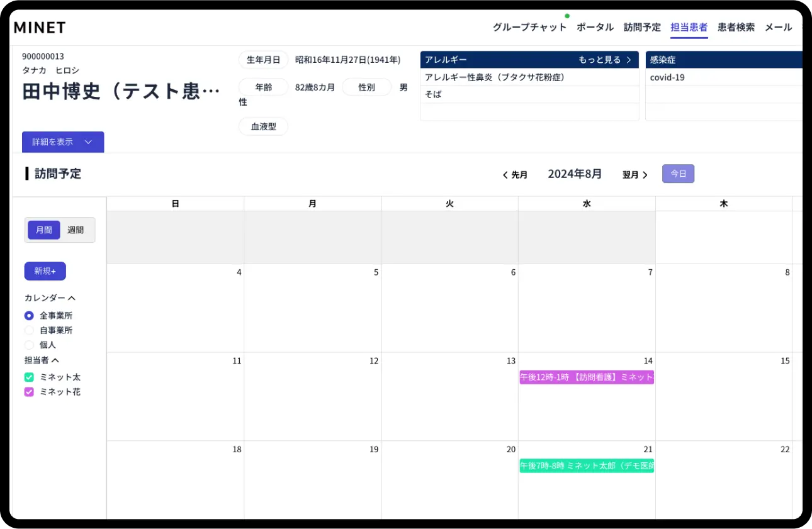The width and height of the screenshot is (812, 529).
Task: Select calendar day 5
Action: (312, 308)
